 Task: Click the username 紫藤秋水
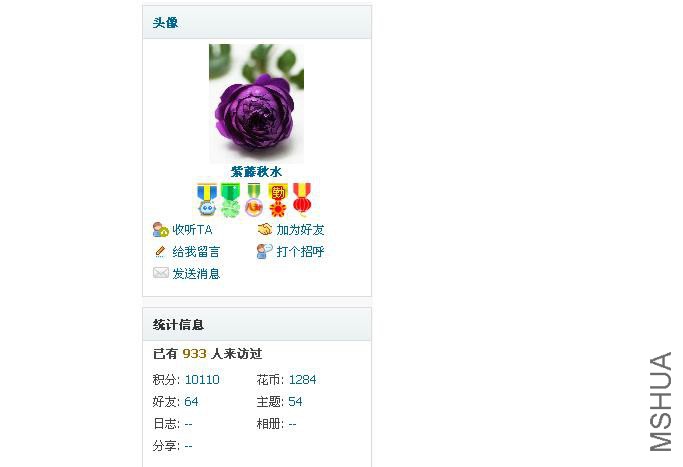tap(256, 172)
